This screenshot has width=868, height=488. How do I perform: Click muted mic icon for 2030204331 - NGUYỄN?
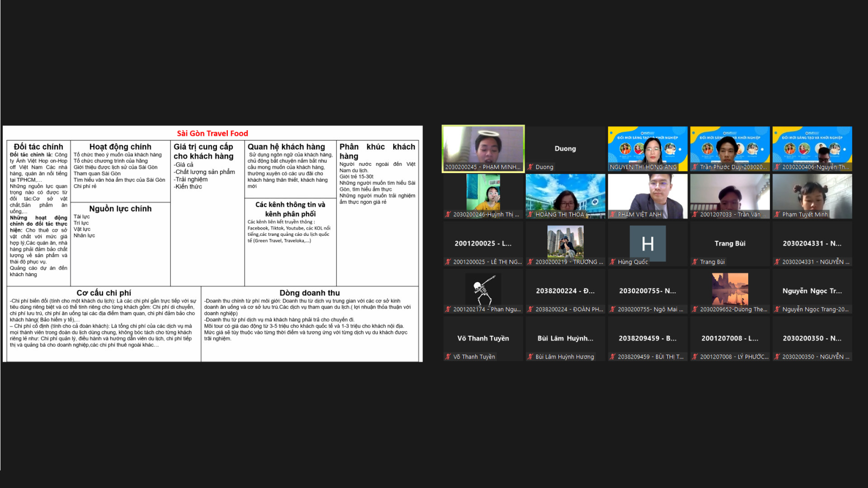click(777, 262)
